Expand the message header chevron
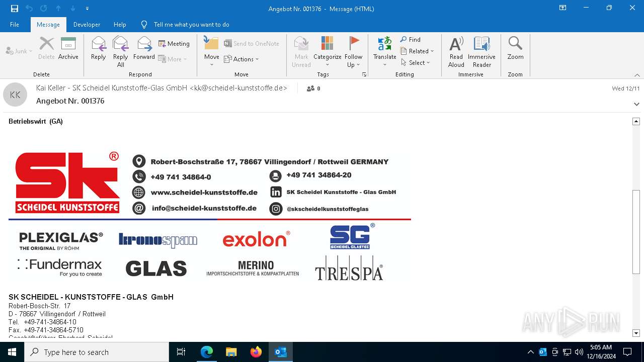Screen dimensions: 644x362 636,104
